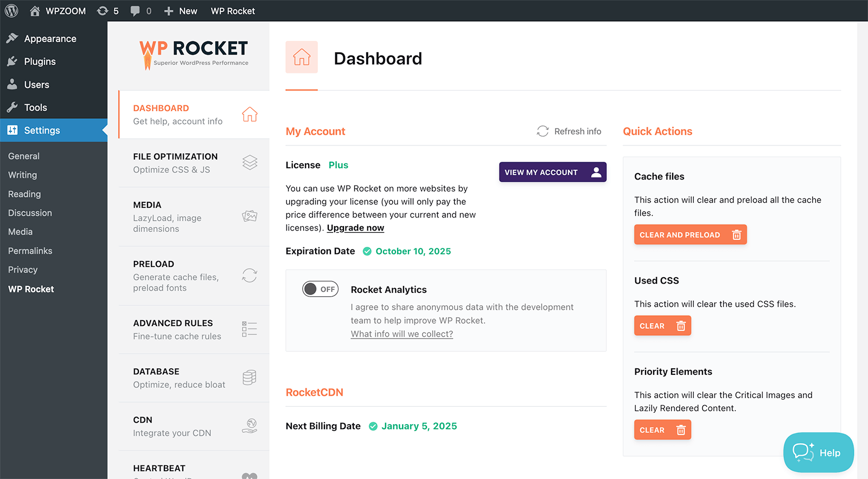Click the Users person icon
The width and height of the screenshot is (868, 479).
coord(12,84)
